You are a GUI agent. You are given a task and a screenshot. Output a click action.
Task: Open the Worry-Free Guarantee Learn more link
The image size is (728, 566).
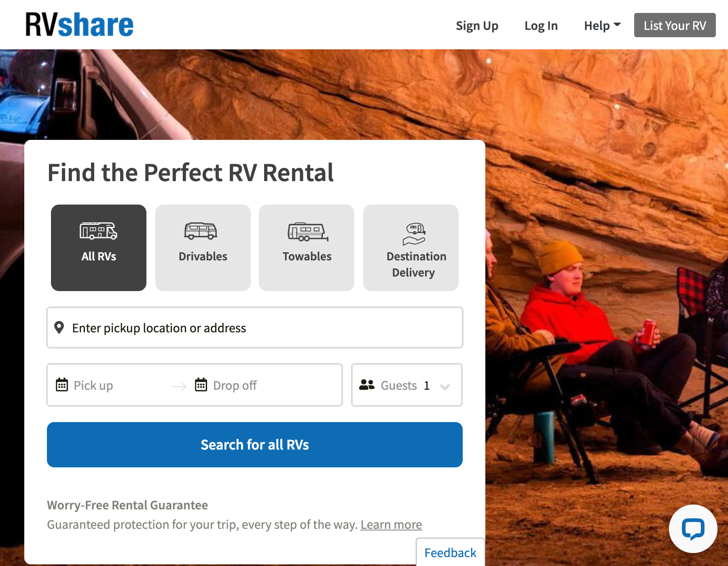tap(391, 524)
